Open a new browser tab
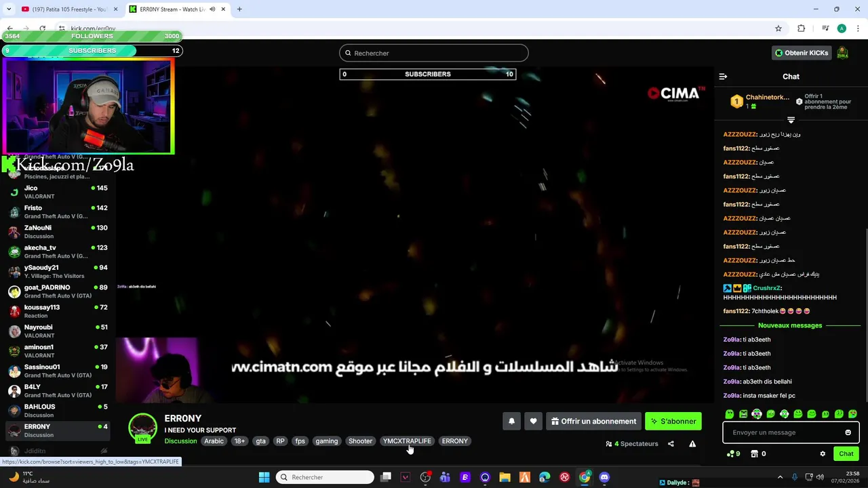Image resolution: width=868 pixels, height=488 pixels. pyautogui.click(x=239, y=9)
